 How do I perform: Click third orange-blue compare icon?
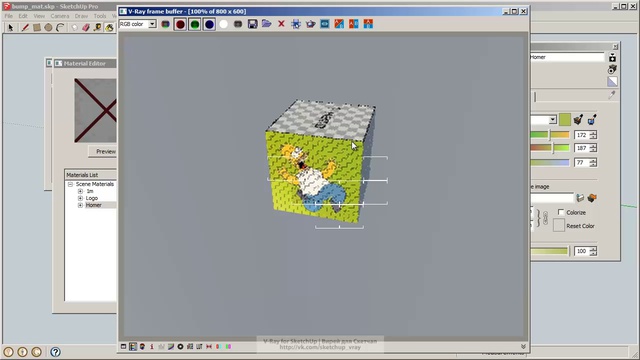368,24
